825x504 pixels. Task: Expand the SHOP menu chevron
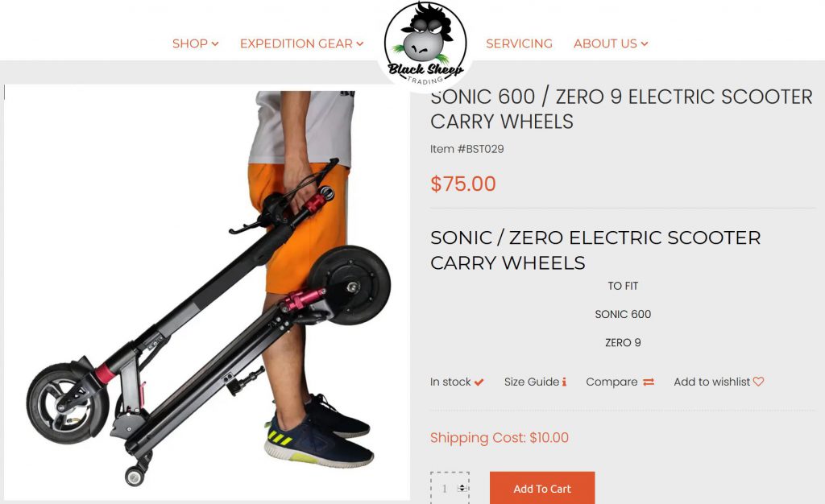coord(214,43)
